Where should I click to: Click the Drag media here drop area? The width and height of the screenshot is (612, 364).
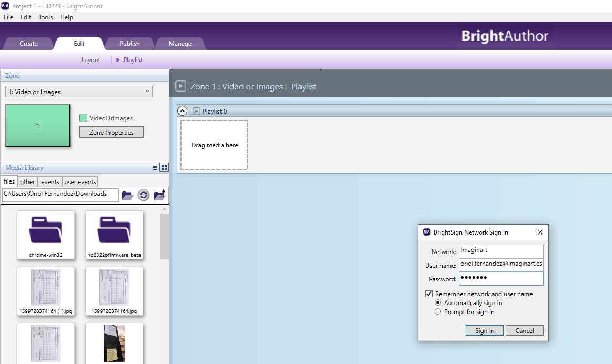coord(214,145)
